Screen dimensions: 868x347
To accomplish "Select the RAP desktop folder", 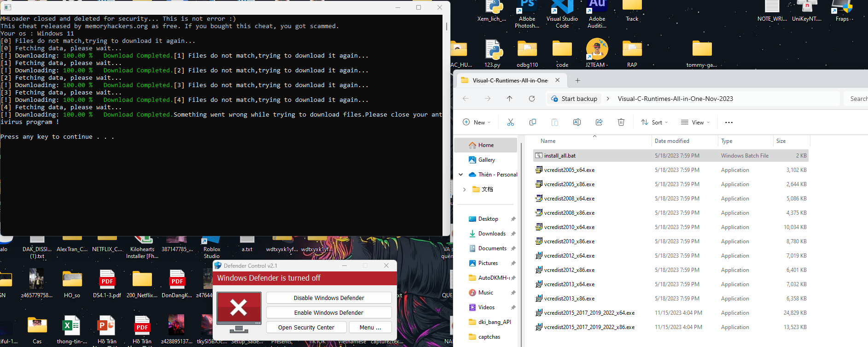I will point(632,53).
